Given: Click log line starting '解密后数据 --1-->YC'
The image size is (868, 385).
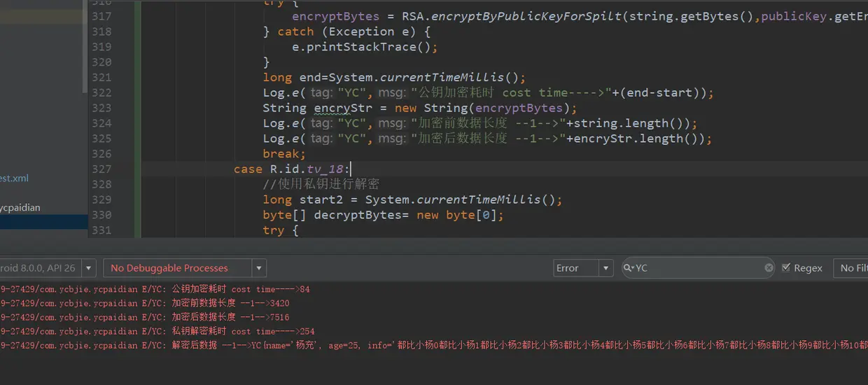Looking at the screenshot, I should (x=434, y=345).
